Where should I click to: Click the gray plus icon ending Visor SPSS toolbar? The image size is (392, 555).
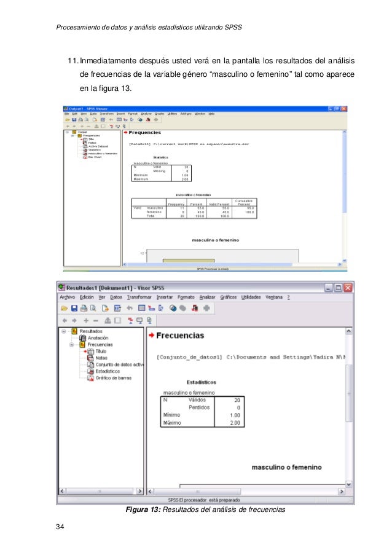[206, 309]
